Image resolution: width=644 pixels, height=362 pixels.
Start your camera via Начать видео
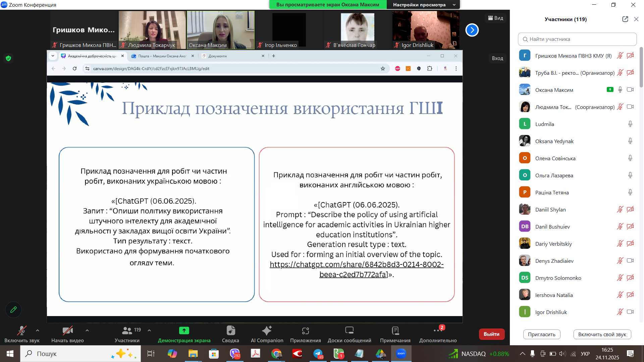(67, 334)
